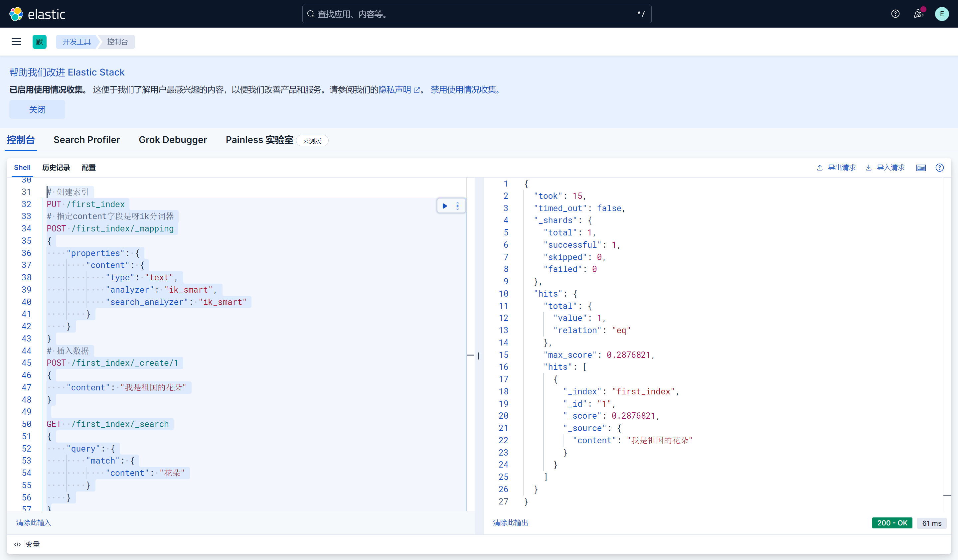The height and width of the screenshot is (560, 958).
Task: Click 导出请求 export requests button
Action: (x=836, y=168)
